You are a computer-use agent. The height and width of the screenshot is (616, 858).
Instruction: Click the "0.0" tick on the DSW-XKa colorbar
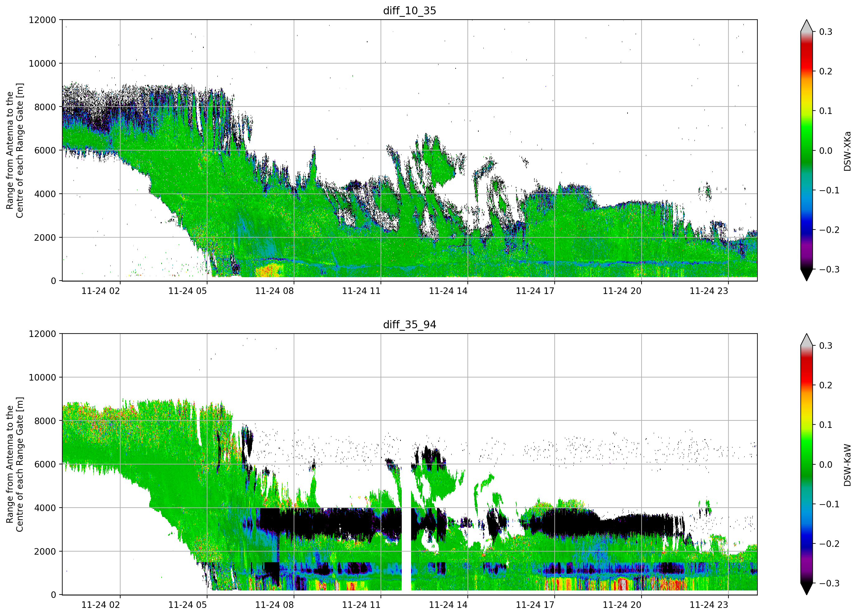click(x=826, y=151)
